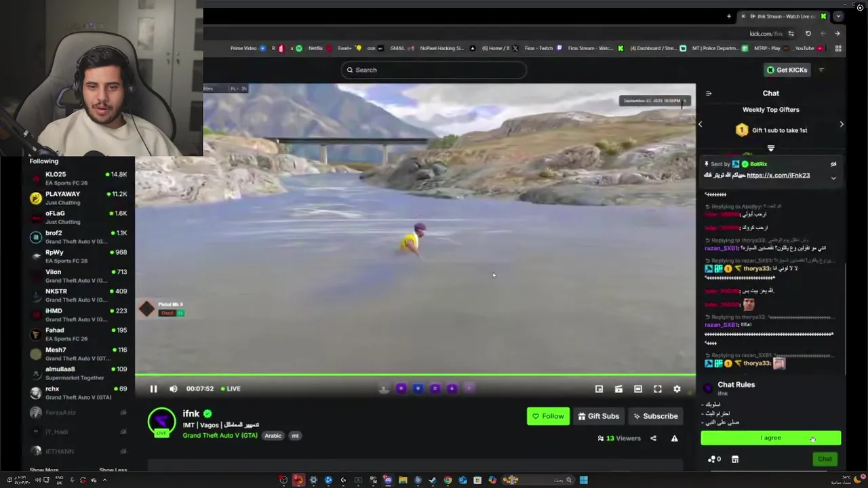
Task: Open the clip creation icon in the player
Action: coord(618,389)
